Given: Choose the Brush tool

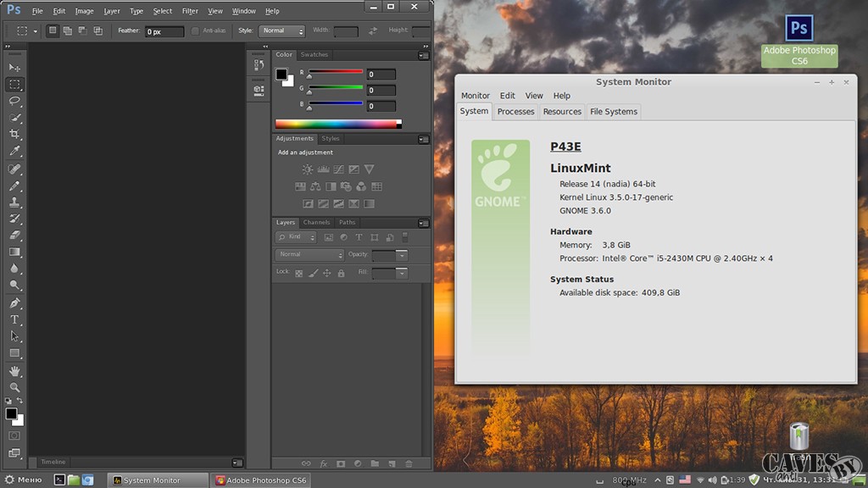Looking at the screenshot, I should 14,186.
